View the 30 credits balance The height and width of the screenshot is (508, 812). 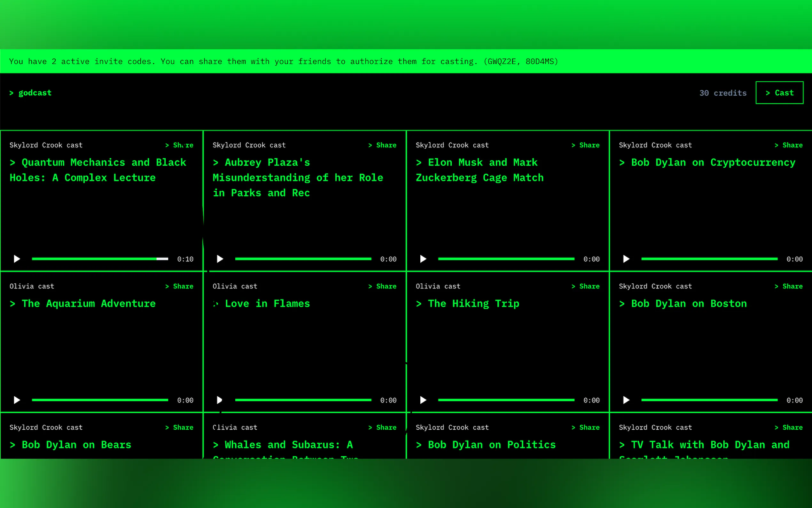click(723, 93)
